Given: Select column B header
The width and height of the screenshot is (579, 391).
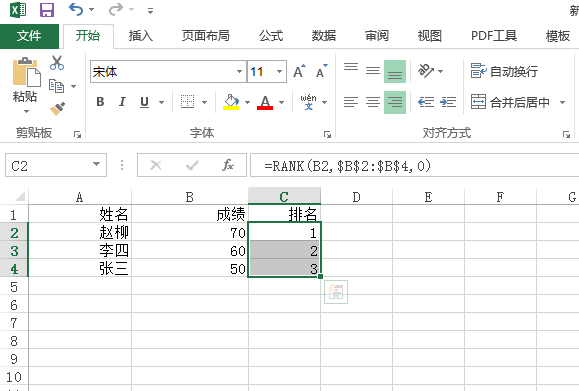Looking at the screenshot, I should tap(190, 197).
